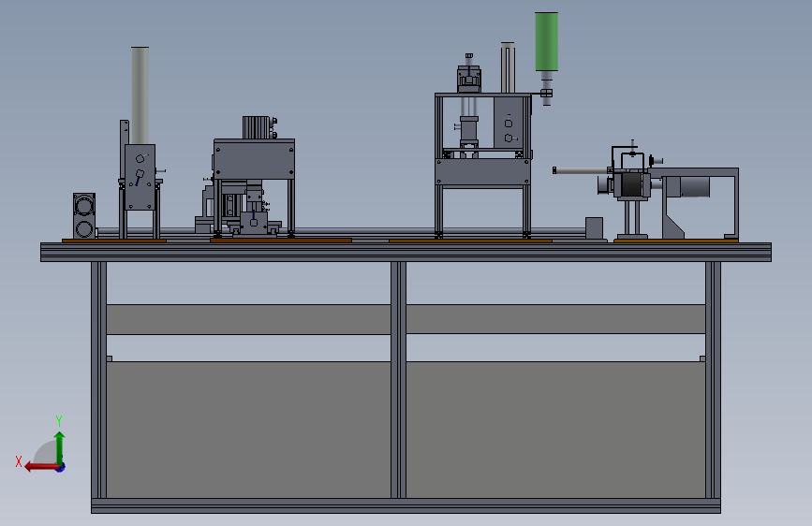Click the red X axis arrow of the triad
812x526 pixels.
tap(40, 467)
